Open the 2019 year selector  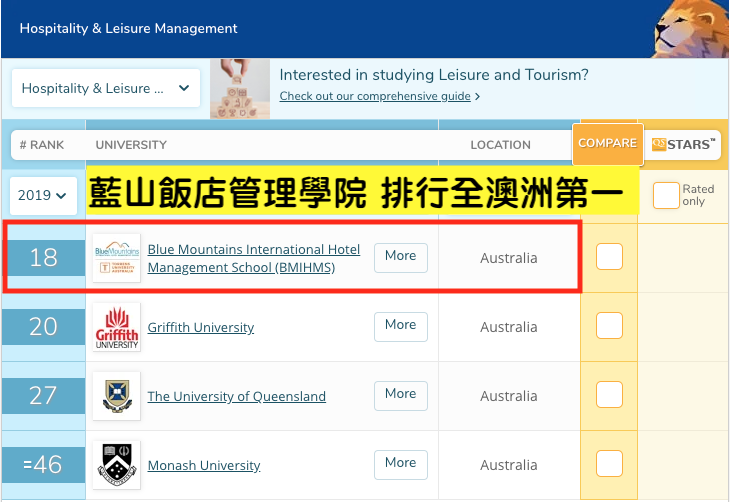43,196
